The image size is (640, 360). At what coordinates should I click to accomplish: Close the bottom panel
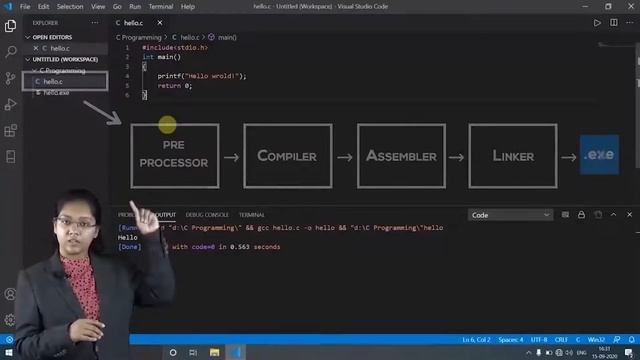click(x=629, y=215)
